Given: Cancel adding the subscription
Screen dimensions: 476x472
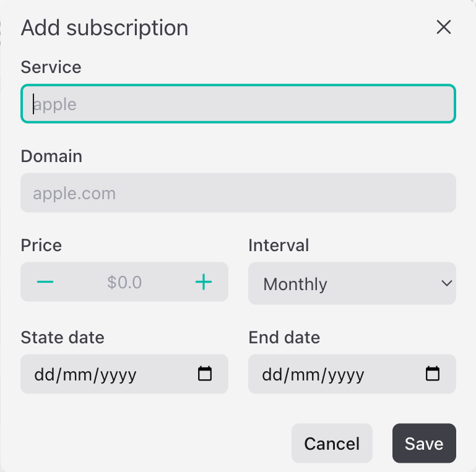Looking at the screenshot, I should 332,443.
